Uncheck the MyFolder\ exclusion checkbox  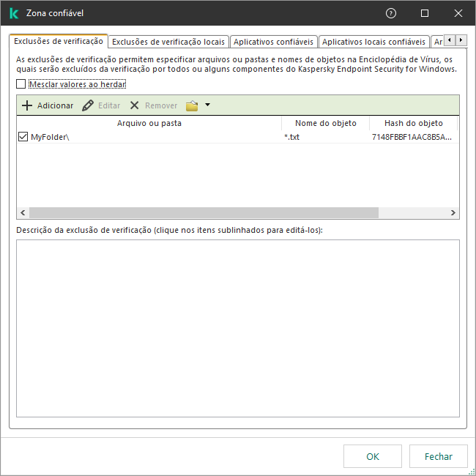(23, 137)
